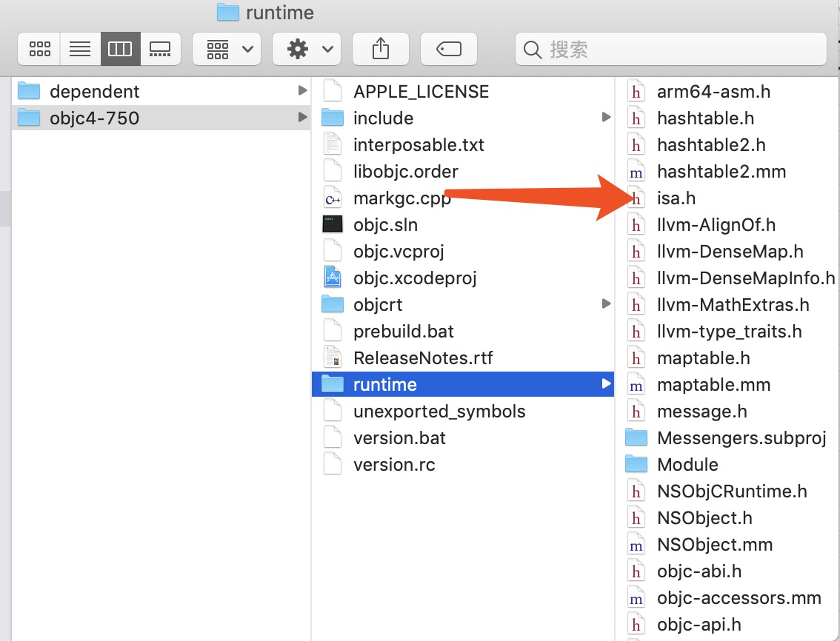Select the runtime folder row
The height and width of the screenshot is (641, 840).
point(463,384)
